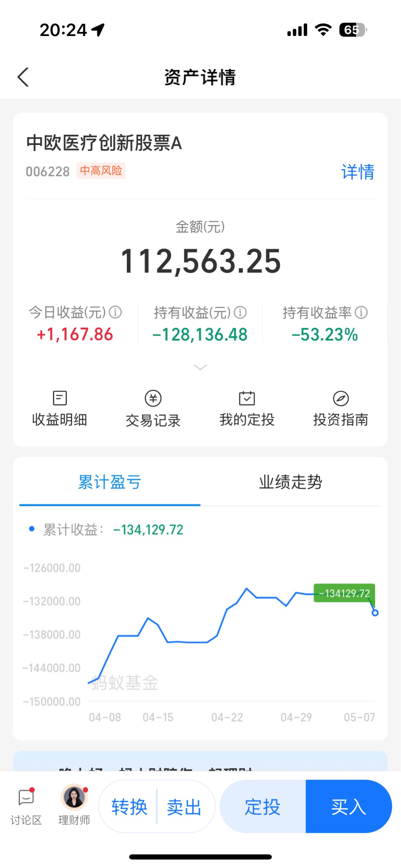Tap the -126000.00 axis label
This screenshot has height=868, width=401.
52,568
